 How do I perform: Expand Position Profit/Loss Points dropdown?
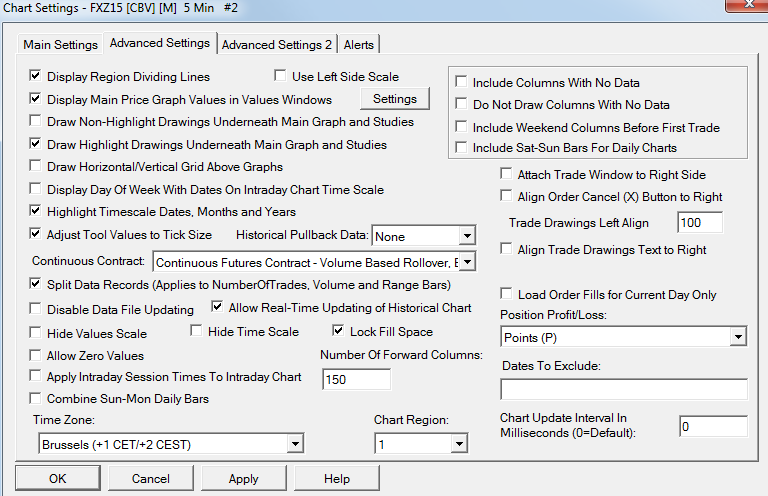738,337
